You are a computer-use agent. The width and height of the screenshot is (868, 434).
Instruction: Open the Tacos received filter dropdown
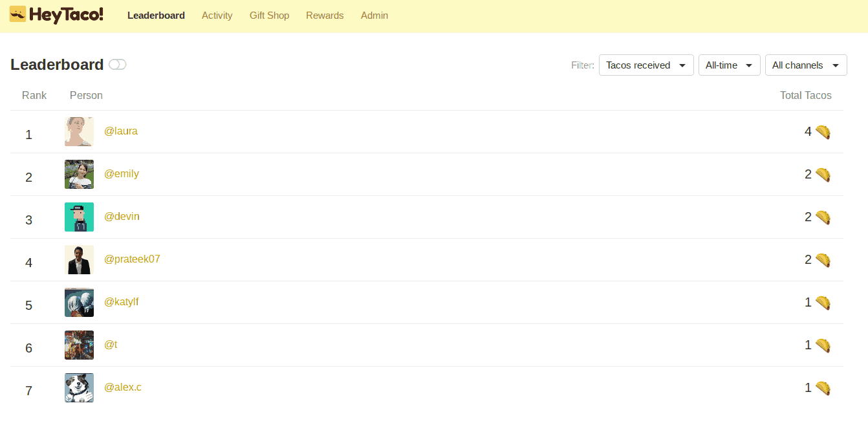coord(646,65)
